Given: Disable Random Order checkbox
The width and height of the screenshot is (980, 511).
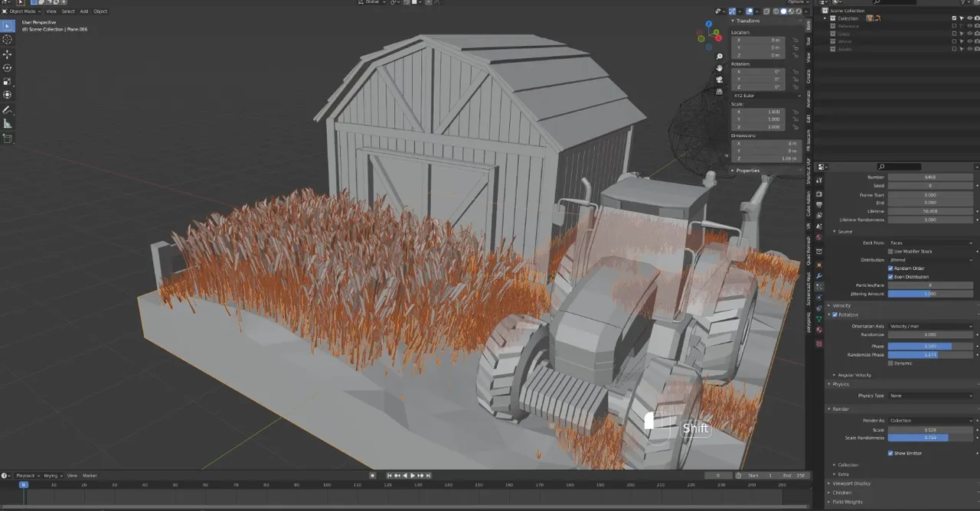Looking at the screenshot, I should [890, 269].
